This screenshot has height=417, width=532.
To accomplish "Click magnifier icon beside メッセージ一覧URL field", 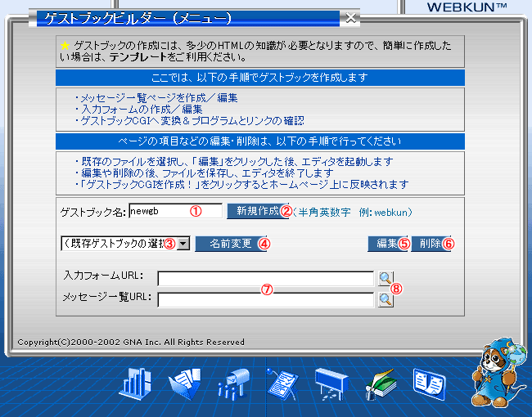I will click(x=385, y=299).
